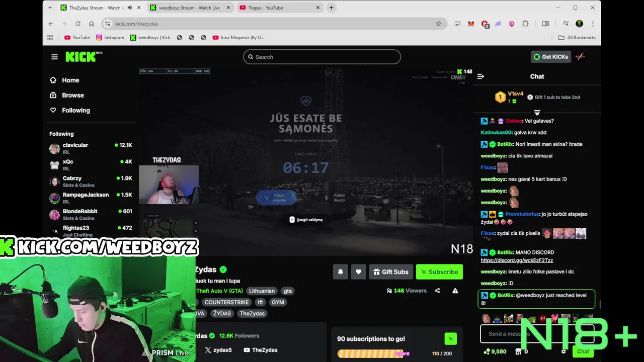Open the MetaMask fox extension
The width and height of the screenshot is (644, 362).
[x=471, y=24]
